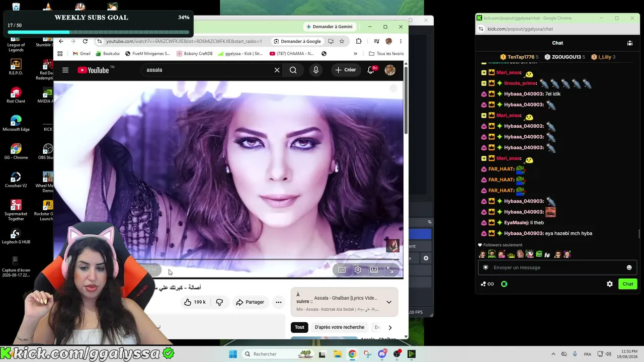Open the (787) CHAAMA bookmark

292,54
